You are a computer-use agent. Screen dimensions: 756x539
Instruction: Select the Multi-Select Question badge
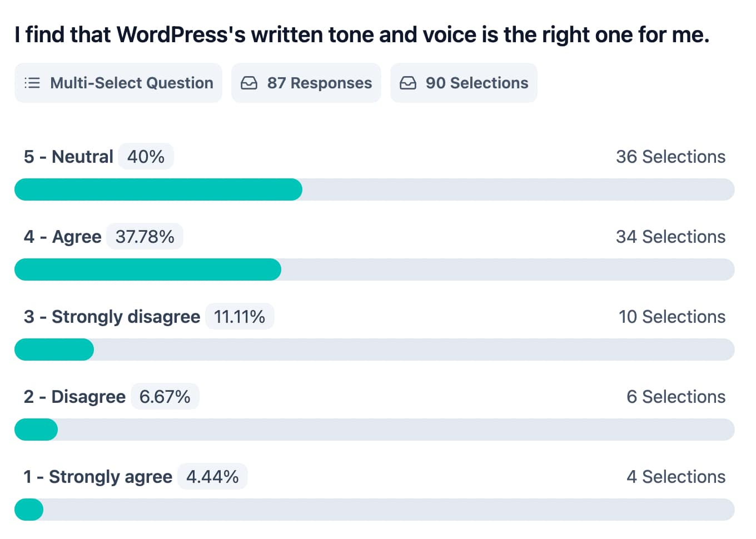[x=118, y=83]
